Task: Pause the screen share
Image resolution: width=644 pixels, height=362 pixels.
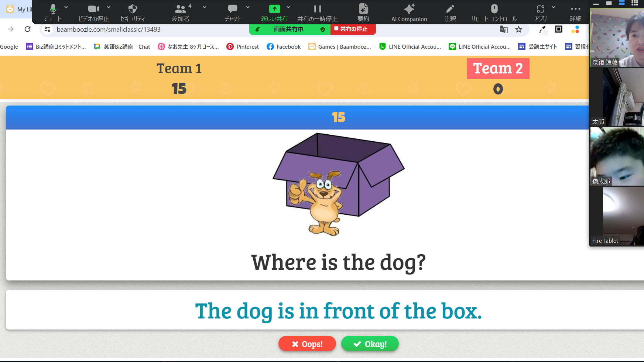Action: [x=317, y=9]
